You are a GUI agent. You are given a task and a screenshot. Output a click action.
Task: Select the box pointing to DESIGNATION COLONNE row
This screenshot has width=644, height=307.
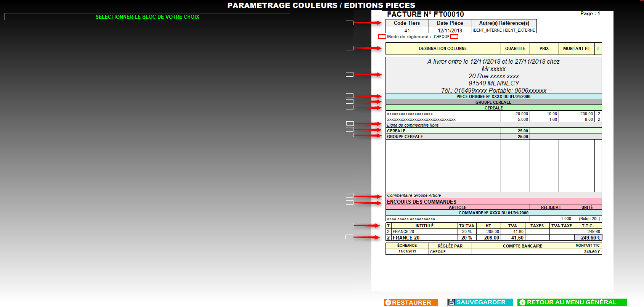tap(349, 48)
